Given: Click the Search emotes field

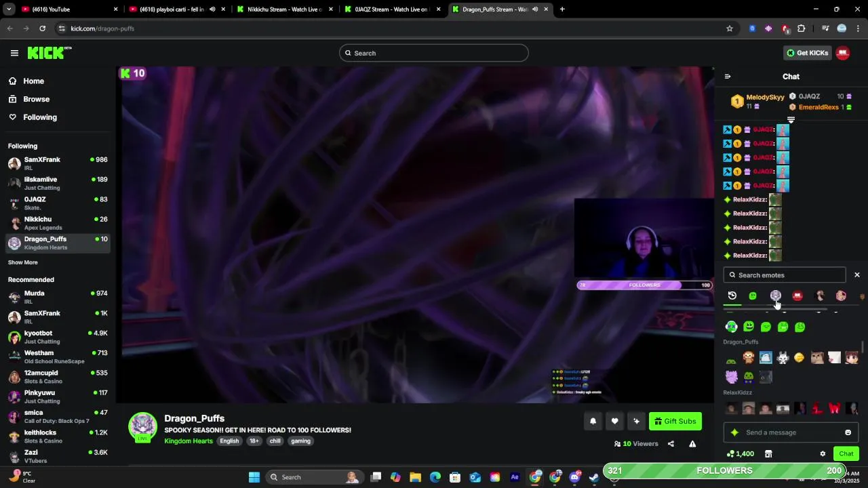Looking at the screenshot, I should click(x=785, y=275).
